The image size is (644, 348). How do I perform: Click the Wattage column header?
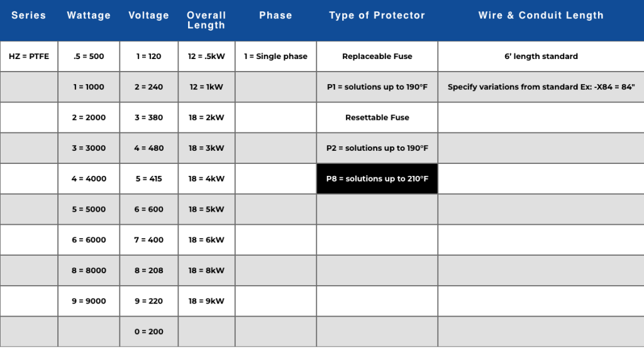point(89,15)
